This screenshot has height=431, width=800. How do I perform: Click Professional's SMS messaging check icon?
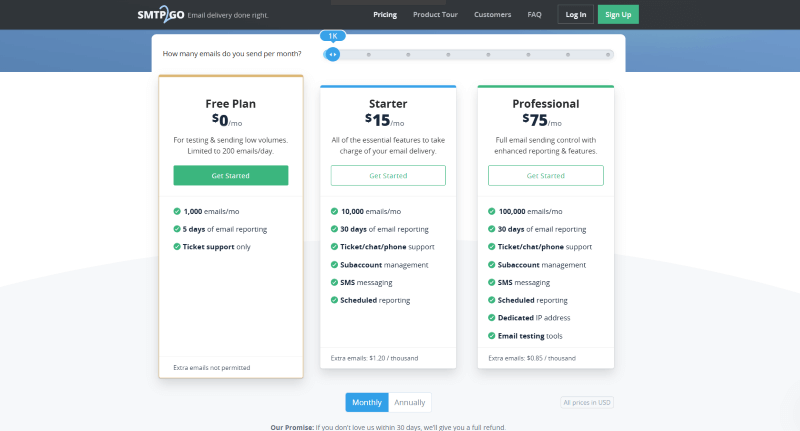pos(492,282)
